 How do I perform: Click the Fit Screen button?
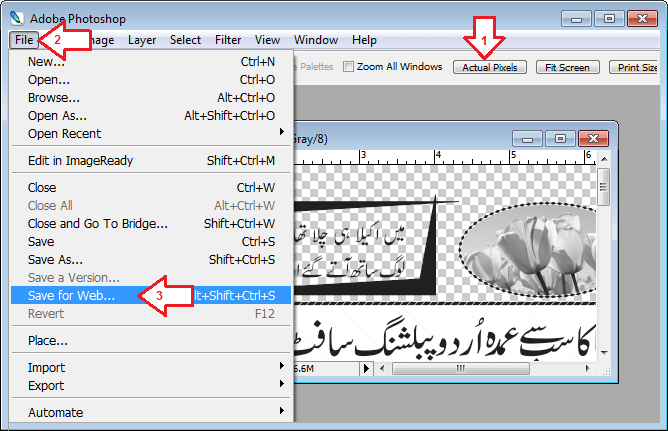(x=567, y=67)
